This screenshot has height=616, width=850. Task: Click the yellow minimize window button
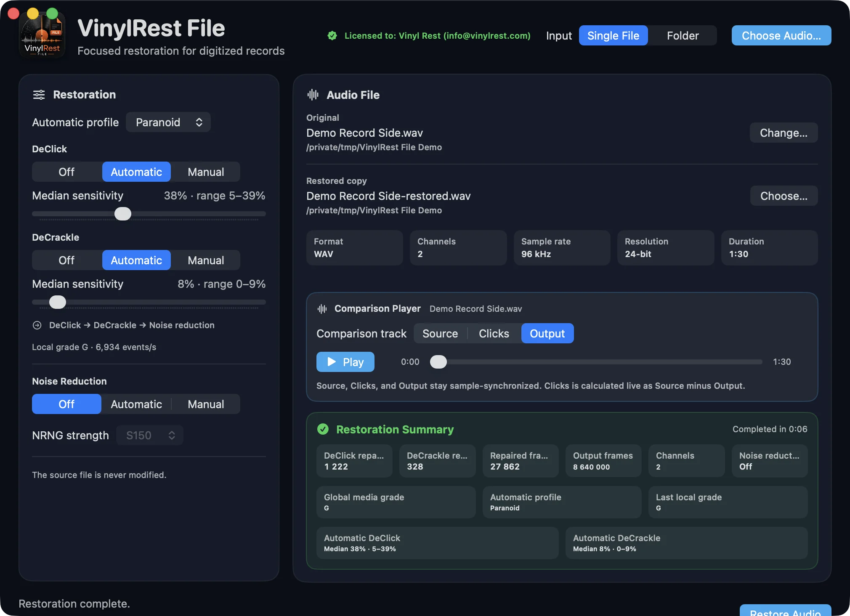(x=33, y=13)
